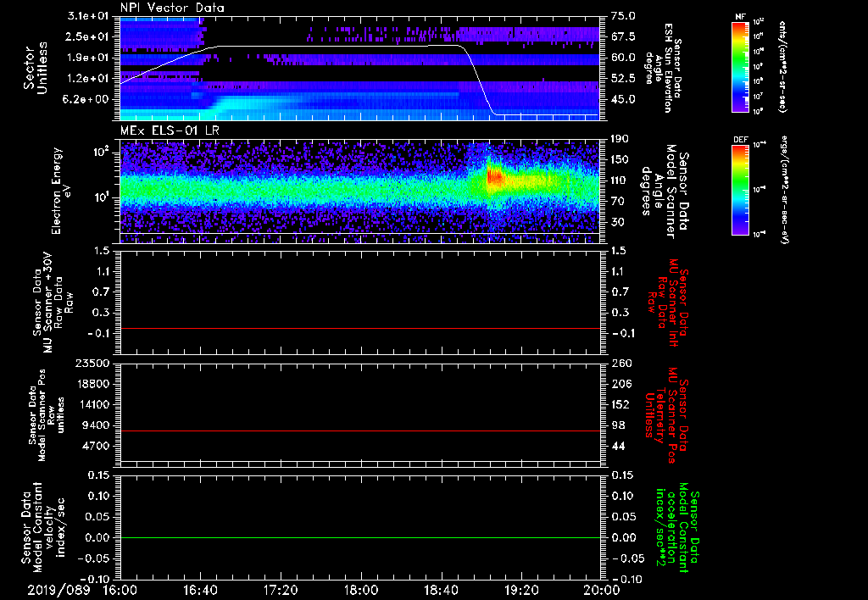
Task: Click the 2.5e+01 sector tick label
Action: (x=86, y=36)
